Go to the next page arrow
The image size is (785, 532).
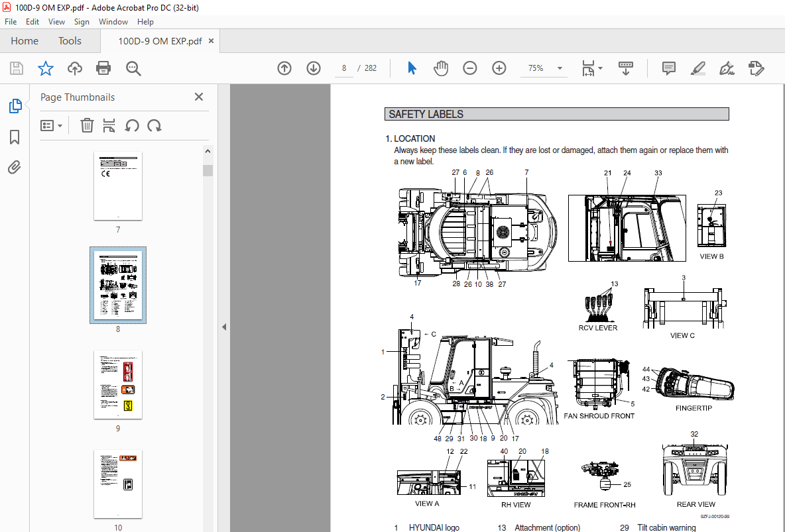tap(314, 68)
